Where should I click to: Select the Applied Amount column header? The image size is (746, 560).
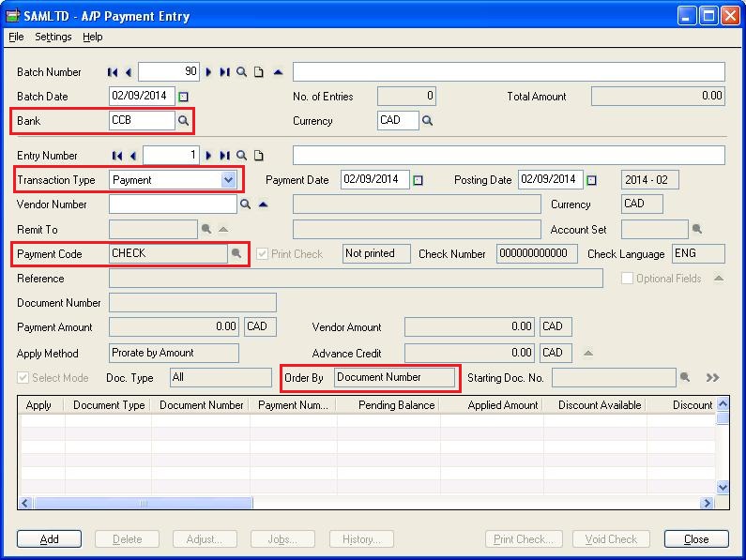click(492, 405)
